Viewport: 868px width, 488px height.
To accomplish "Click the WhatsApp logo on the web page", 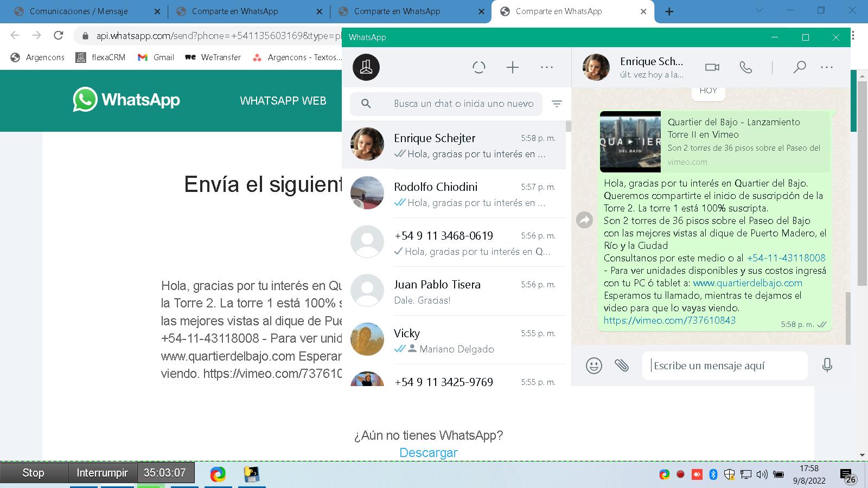I will click(126, 100).
